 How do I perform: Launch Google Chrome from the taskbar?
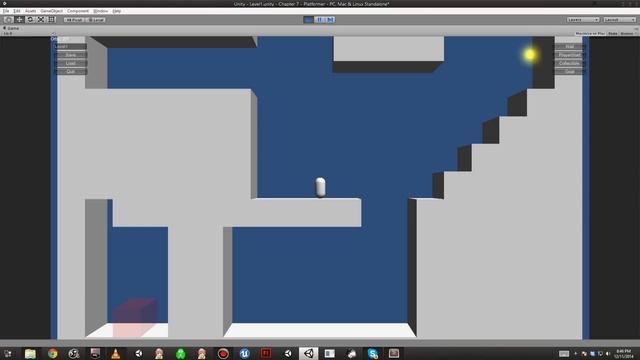(x=52, y=353)
